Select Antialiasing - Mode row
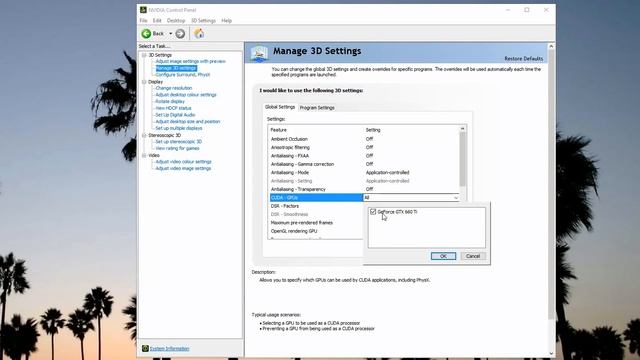This screenshot has height=360, width=640. click(x=364, y=173)
